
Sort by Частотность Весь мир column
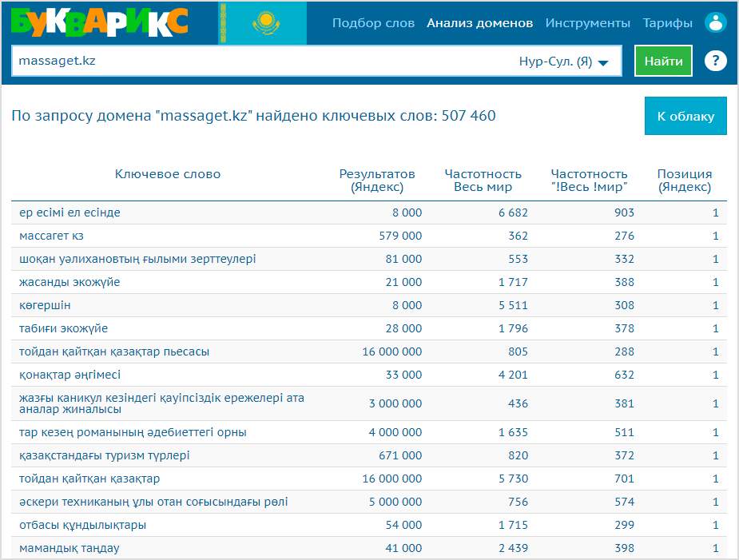click(483, 181)
